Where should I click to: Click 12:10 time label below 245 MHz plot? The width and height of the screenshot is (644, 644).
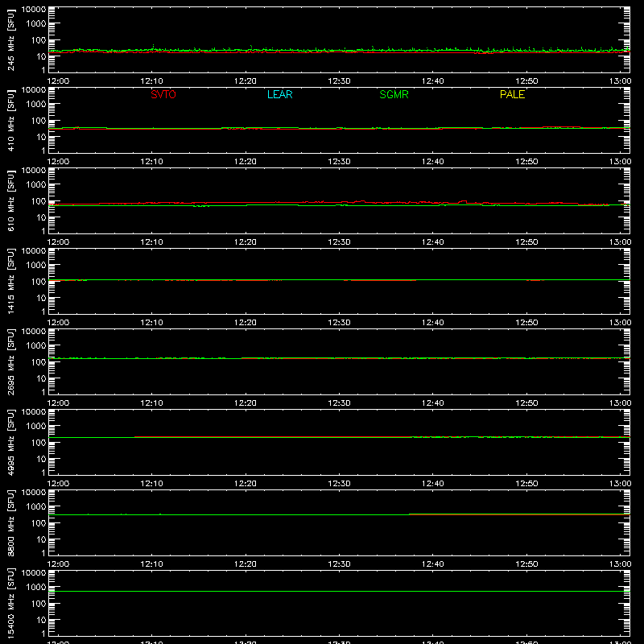(x=151, y=81)
